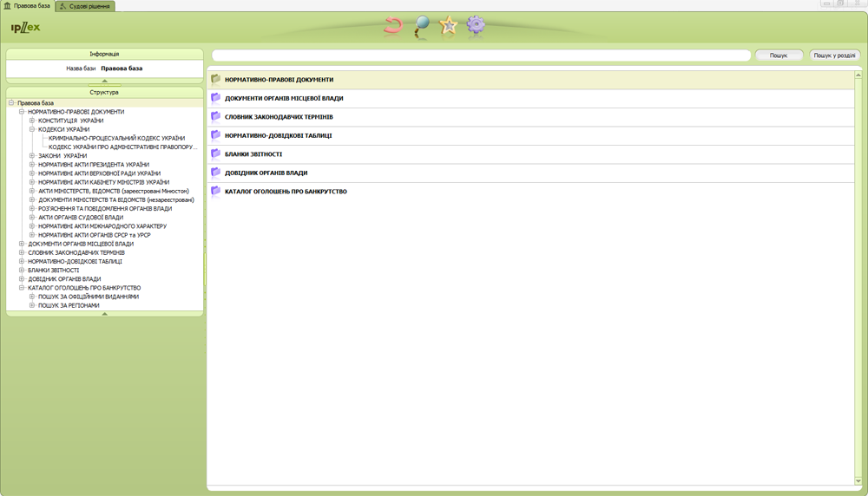Open ДОВІДНИК ОРГАНІВ ВЛАДИ list row
Screen dimensions: 868x496
click(531, 173)
